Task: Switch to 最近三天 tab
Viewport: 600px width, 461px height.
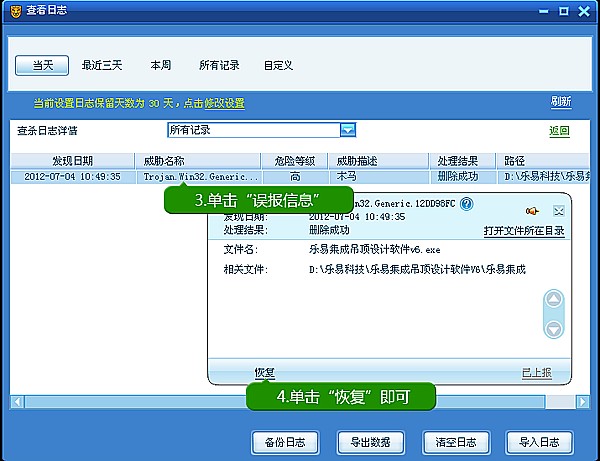Action: click(102, 65)
